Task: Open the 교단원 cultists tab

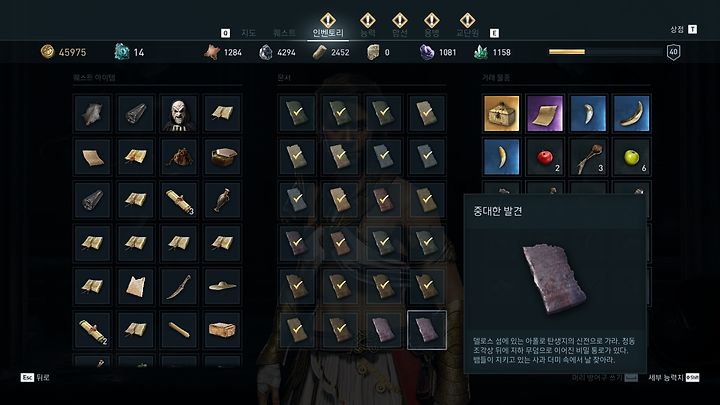Action: (467, 33)
